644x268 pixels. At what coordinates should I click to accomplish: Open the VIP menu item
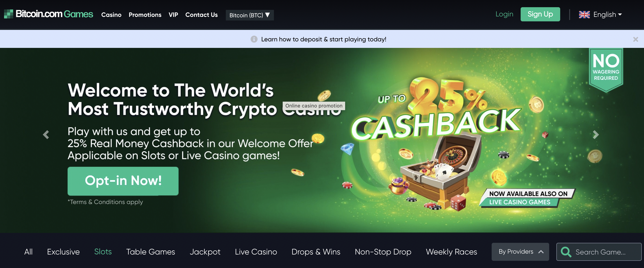pos(173,15)
